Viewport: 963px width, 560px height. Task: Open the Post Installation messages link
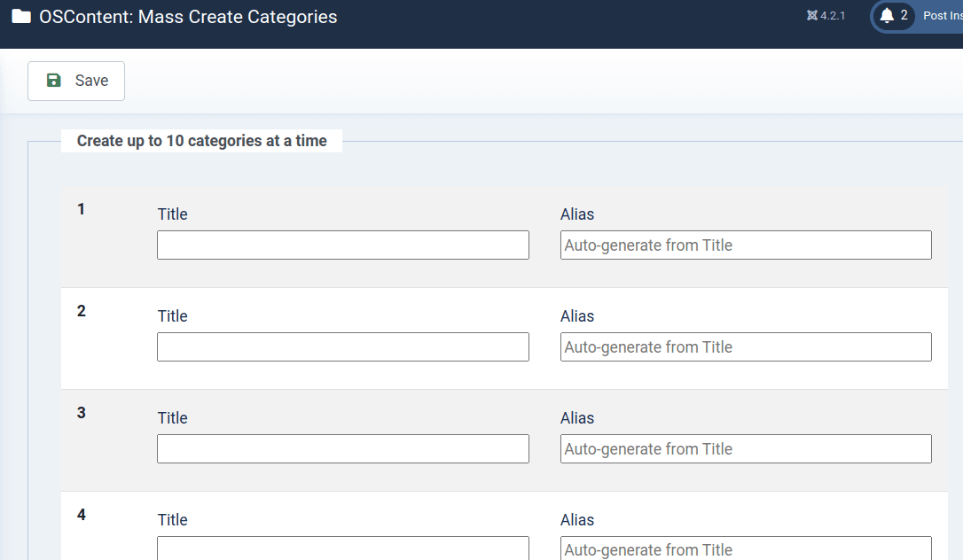pyautogui.click(x=942, y=16)
